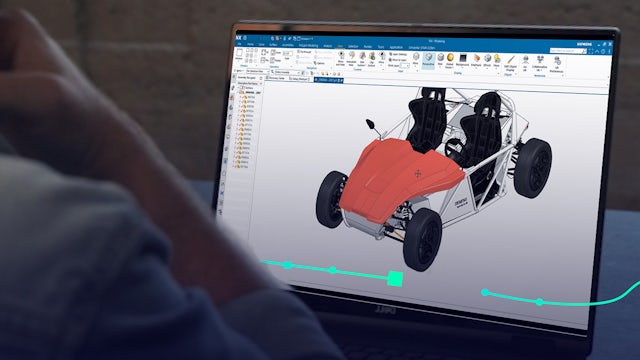Toggle the highlighted Perspective view icon
The width and height of the screenshot is (640, 360).
click(428, 60)
